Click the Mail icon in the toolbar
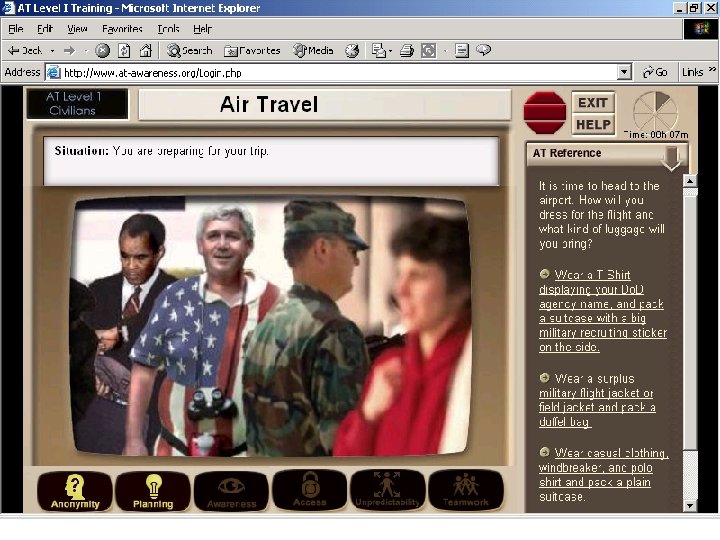This screenshot has height=540, width=720. (378, 51)
